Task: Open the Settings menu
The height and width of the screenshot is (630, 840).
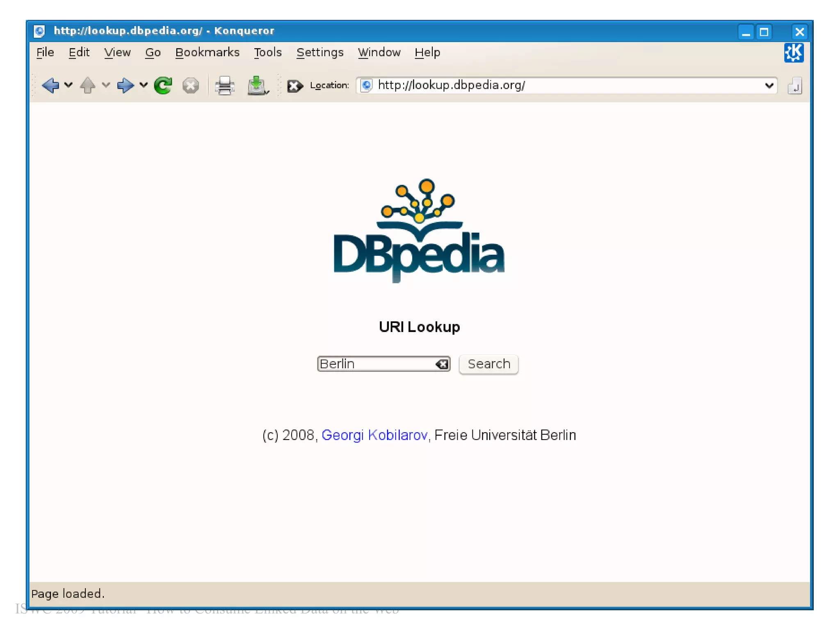Action: (x=320, y=53)
